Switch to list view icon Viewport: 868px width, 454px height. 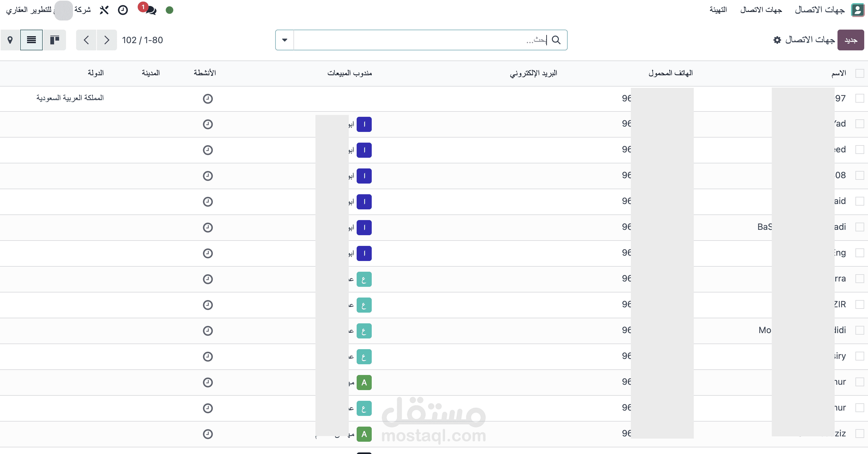click(x=31, y=40)
